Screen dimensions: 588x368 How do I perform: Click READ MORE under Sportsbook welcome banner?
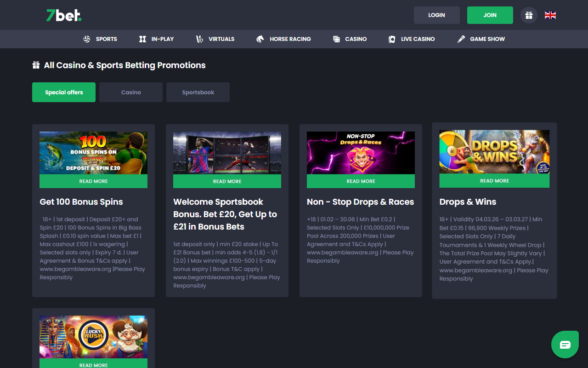[x=227, y=181]
